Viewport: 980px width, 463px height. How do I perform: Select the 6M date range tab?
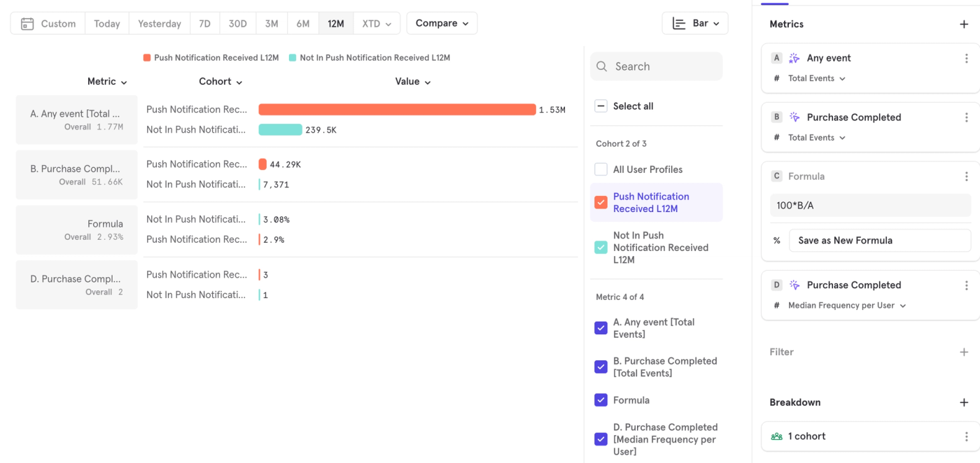(x=302, y=24)
